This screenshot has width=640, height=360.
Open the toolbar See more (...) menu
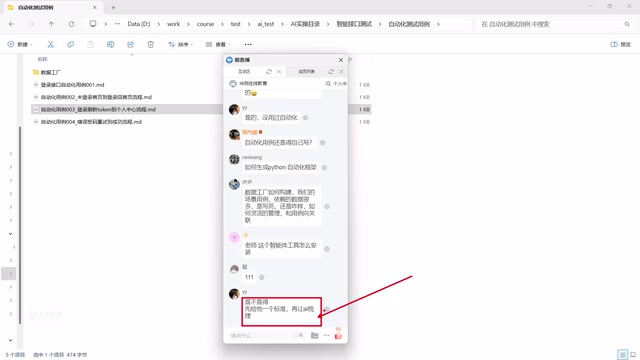[x=248, y=44]
